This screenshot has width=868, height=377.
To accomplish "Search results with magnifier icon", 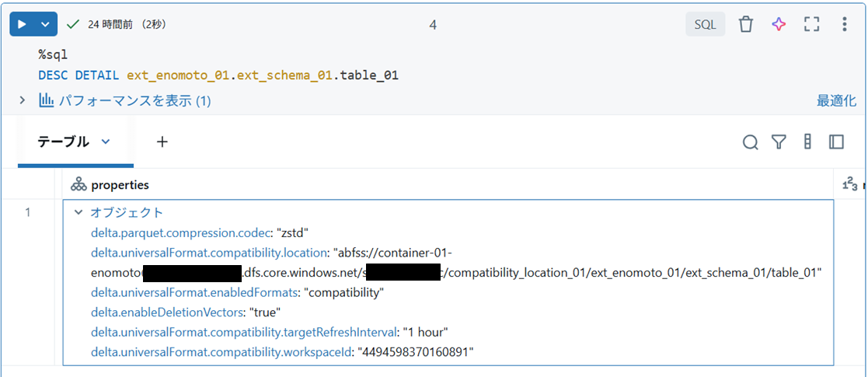I will click(x=750, y=143).
